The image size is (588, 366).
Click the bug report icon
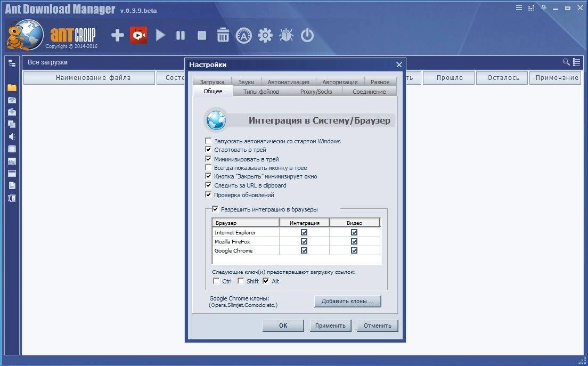[x=286, y=35]
